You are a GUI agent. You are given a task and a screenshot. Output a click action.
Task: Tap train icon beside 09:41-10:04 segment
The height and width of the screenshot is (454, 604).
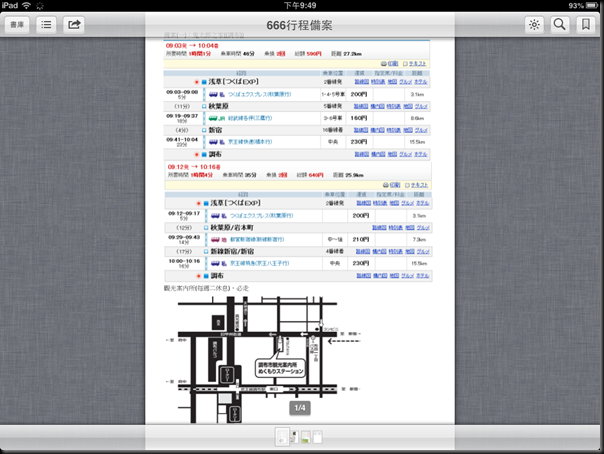coord(213,142)
